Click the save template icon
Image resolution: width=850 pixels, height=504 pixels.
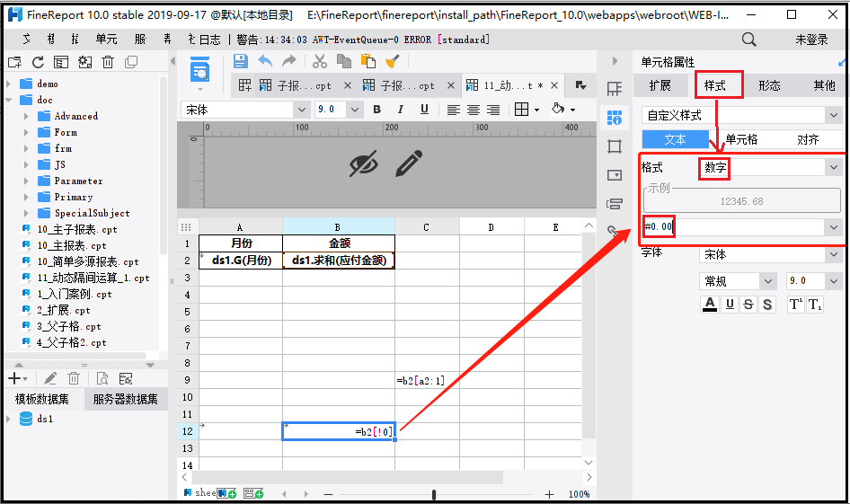(x=240, y=61)
